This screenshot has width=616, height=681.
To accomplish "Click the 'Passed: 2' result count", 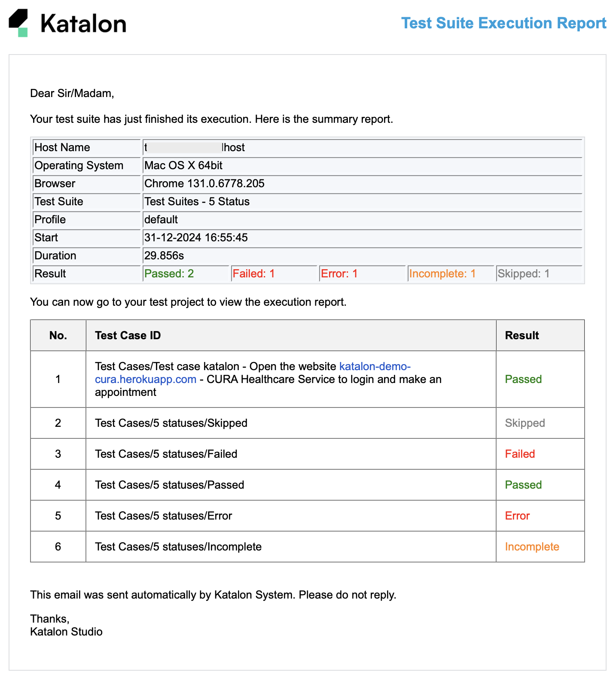I will pyautogui.click(x=169, y=274).
